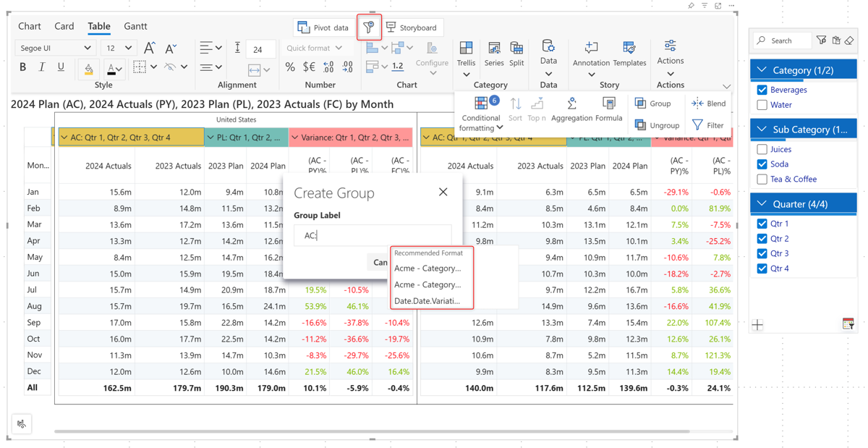Click the Group Label input field
This screenshot has height=448, width=868.
click(x=372, y=235)
